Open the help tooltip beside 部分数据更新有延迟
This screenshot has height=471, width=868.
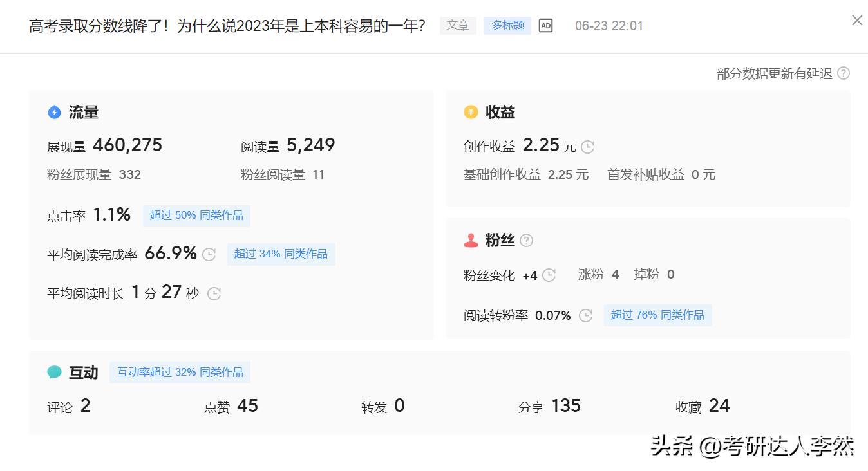pos(844,73)
